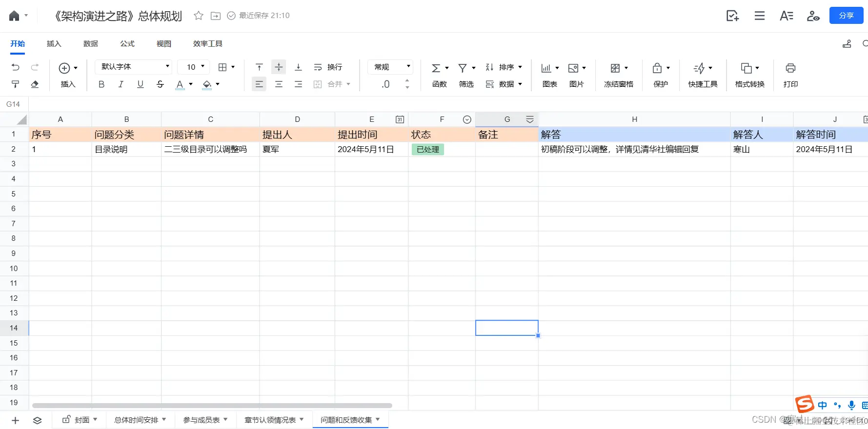Open the protection 保护 lock tool
This screenshot has width=868, height=429.
(661, 76)
